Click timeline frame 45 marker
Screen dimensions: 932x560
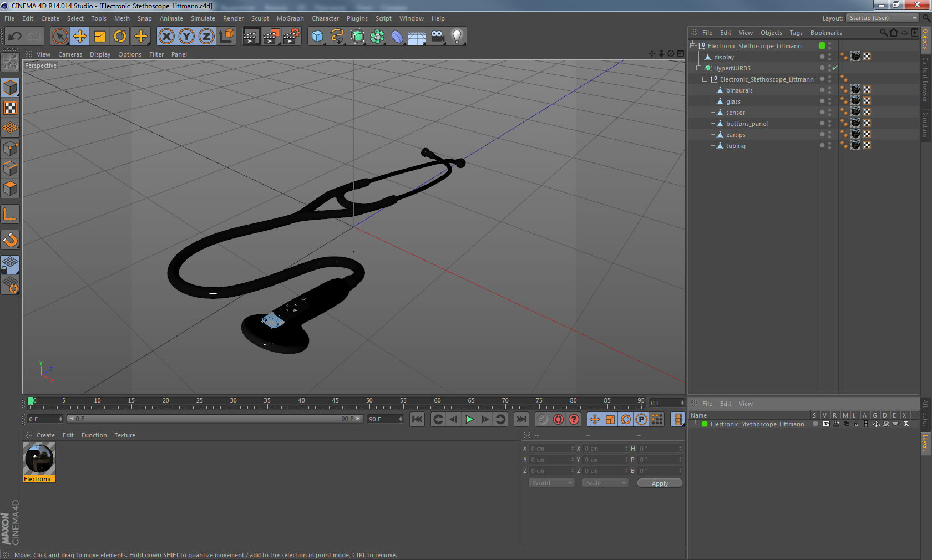click(x=335, y=400)
